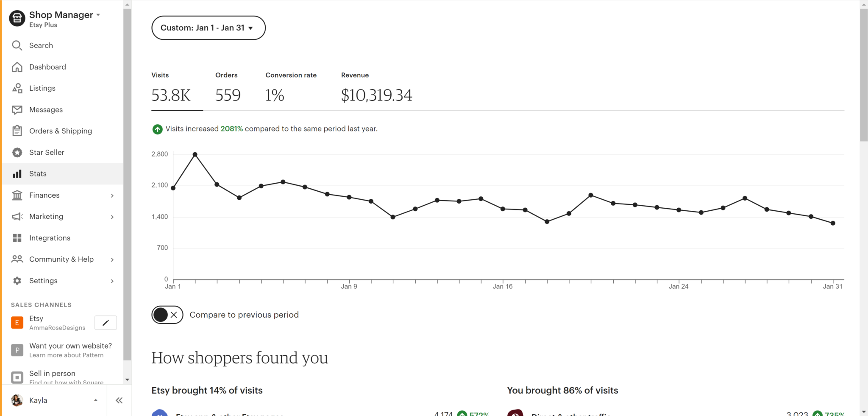Select the Stats bar chart icon
The image size is (868, 416).
tap(17, 173)
